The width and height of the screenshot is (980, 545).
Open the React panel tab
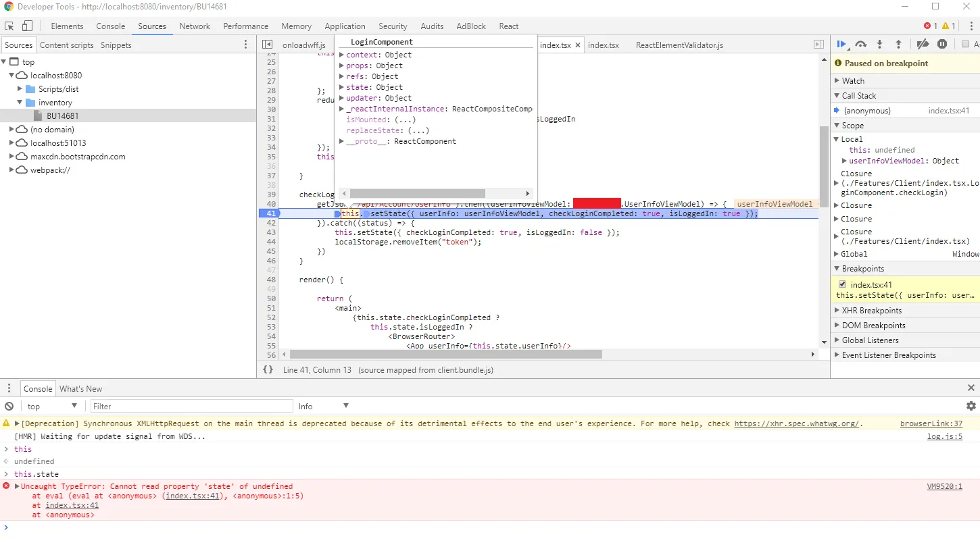click(x=509, y=26)
